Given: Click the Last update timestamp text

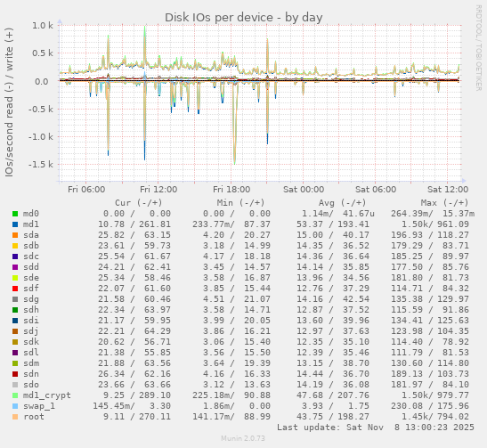Looking at the screenshot, I should pyautogui.click(x=376, y=428).
